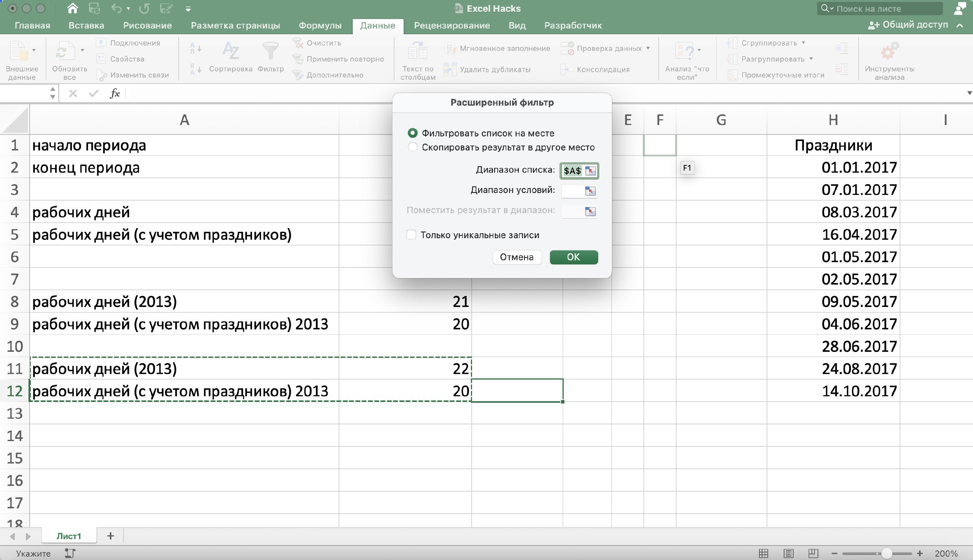Open the Рисование tab

(x=147, y=25)
